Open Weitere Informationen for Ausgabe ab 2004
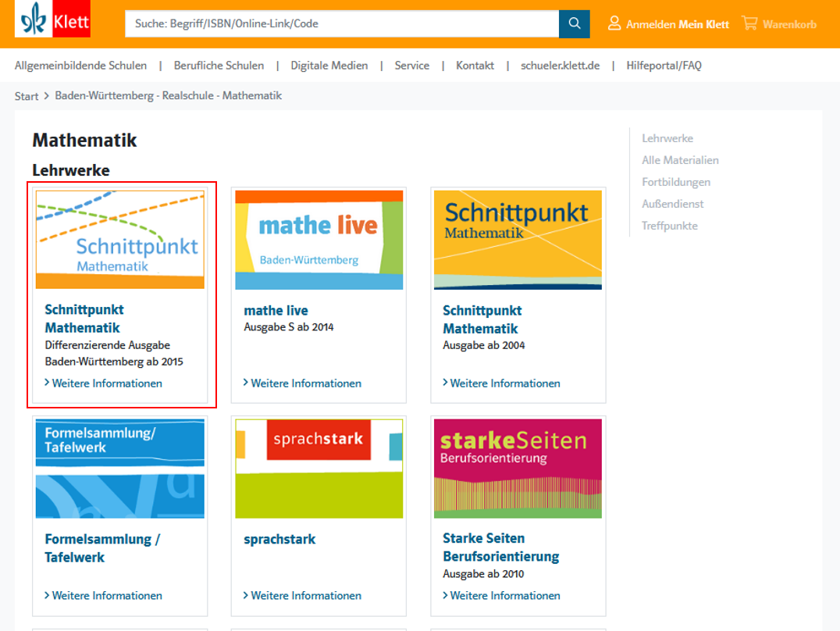The image size is (840, 631). click(501, 383)
